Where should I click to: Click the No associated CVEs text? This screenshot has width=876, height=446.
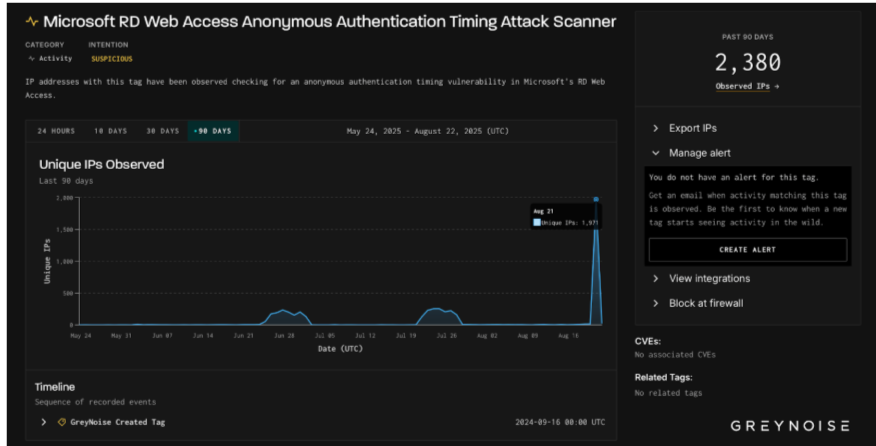[675, 354]
